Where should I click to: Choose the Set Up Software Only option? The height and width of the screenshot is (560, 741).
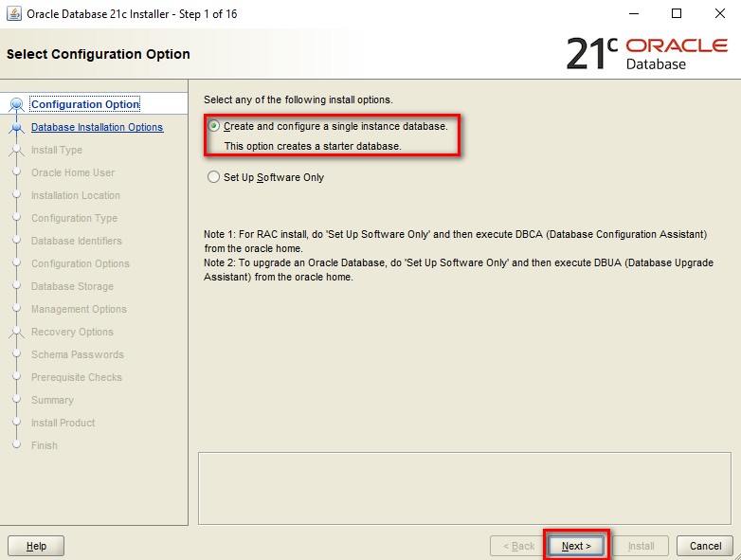[x=213, y=177]
